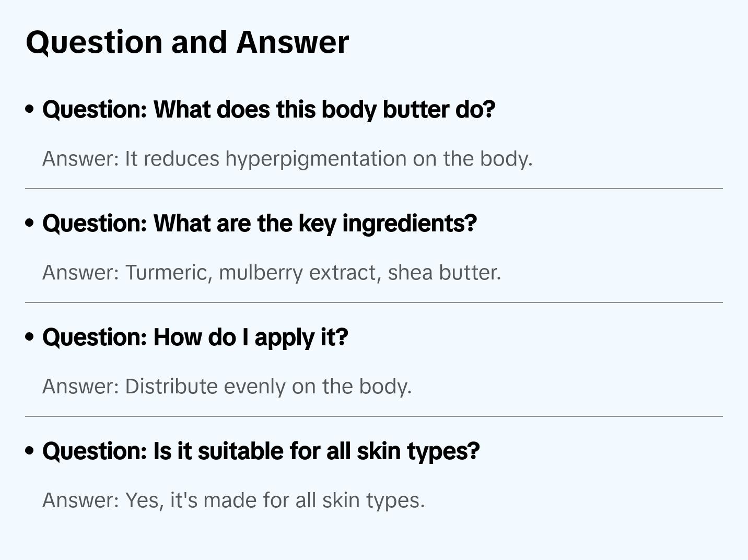This screenshot has width=748, height=560.
Task: Click the word "Distribute" in the application answer
Action: click(x=171, y=387)
